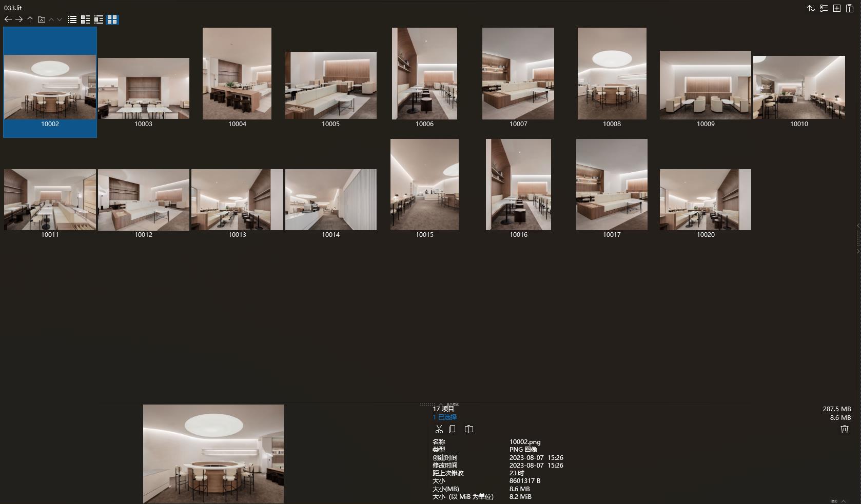Select the 10014 image thumbnail
Viewport: 861px width, 504px height.
(330, 200)
